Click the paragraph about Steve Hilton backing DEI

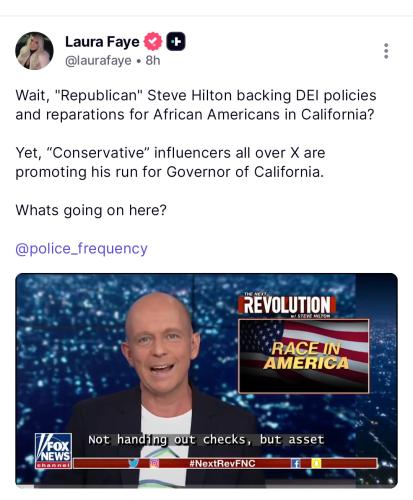(196, 105)
